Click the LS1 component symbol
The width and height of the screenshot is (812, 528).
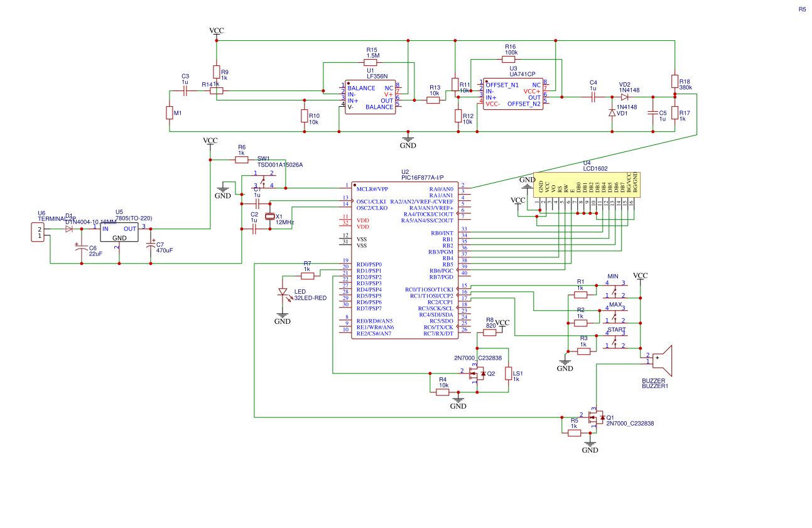point(509,374)
